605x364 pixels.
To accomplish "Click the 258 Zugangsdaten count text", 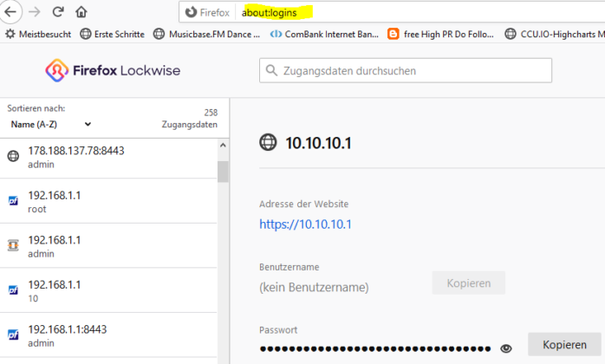I will click(190, 119).
